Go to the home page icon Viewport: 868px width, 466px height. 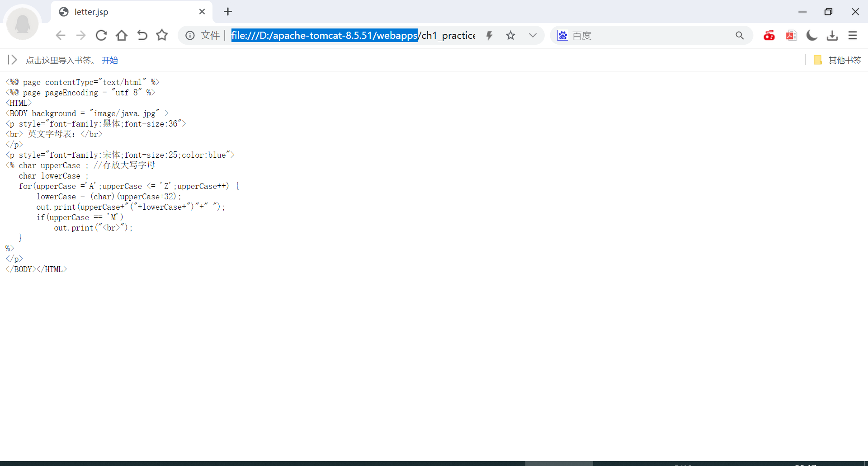click(x=122, y=35)
